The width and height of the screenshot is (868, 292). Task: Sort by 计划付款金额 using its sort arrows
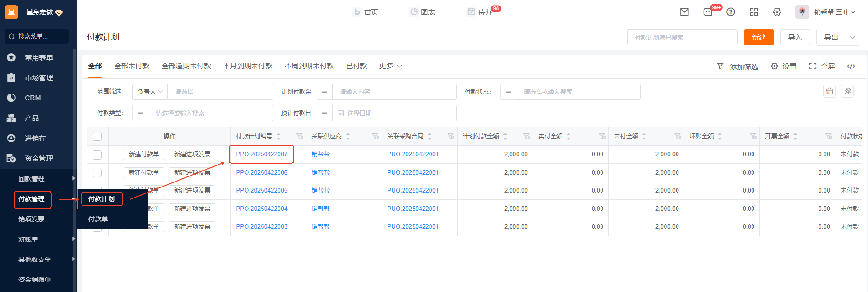point(505,136)
